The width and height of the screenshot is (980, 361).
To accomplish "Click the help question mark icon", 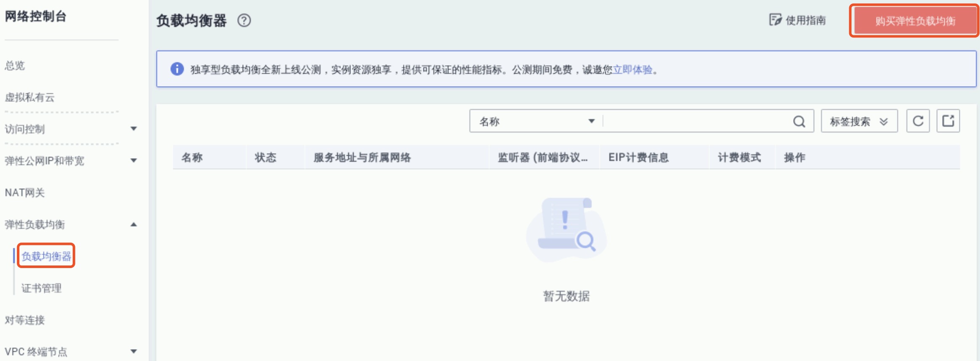I will pos(244,20).
